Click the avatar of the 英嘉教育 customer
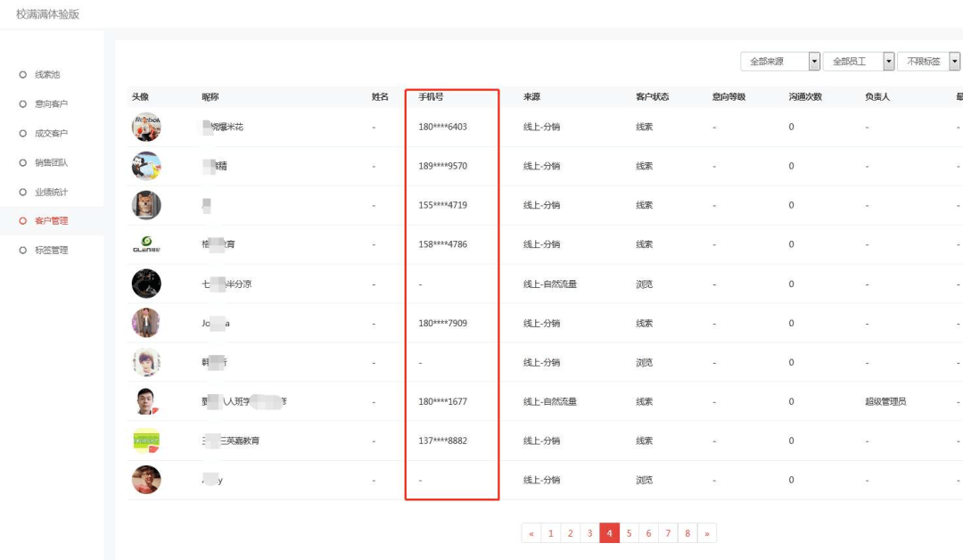This screenshot has width=963, height=560. point(146,441)
